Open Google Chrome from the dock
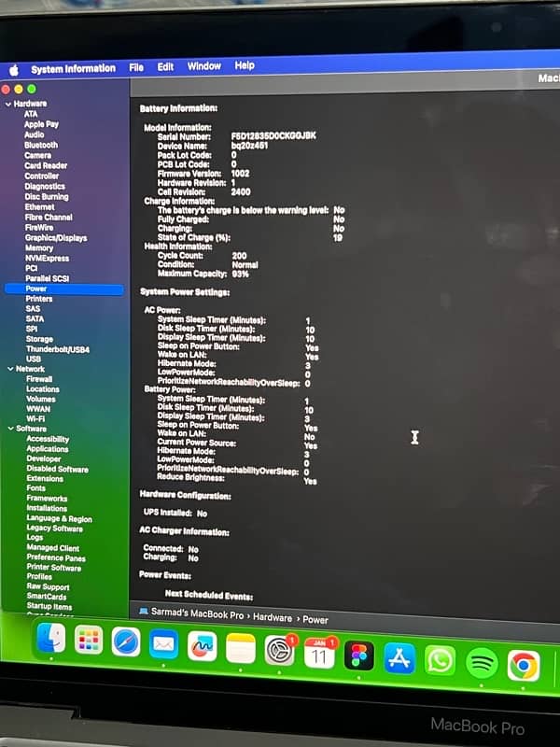 (x=523, y=665)
